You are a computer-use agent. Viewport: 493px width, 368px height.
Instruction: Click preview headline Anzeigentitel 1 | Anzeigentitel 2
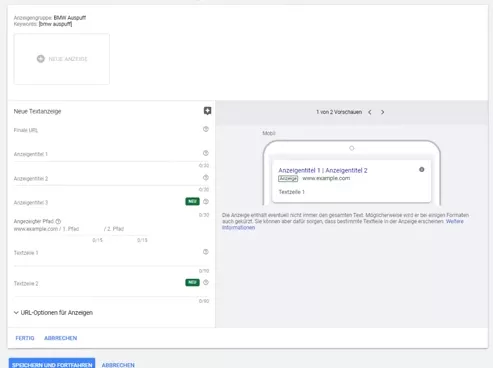(323, 170)
